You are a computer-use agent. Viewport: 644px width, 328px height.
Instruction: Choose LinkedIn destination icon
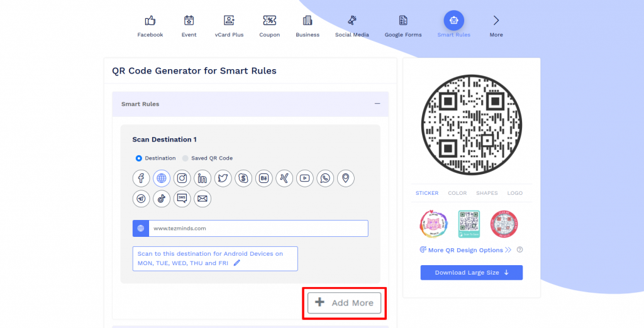(x=203, y=178)
